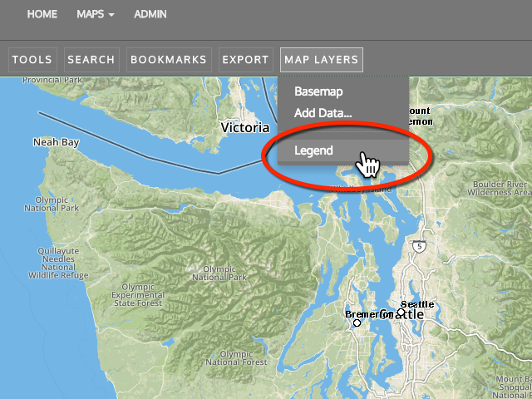Click the EXPORT toolbar button
This screenshot has height=399, width=532.
click(245, 60)
